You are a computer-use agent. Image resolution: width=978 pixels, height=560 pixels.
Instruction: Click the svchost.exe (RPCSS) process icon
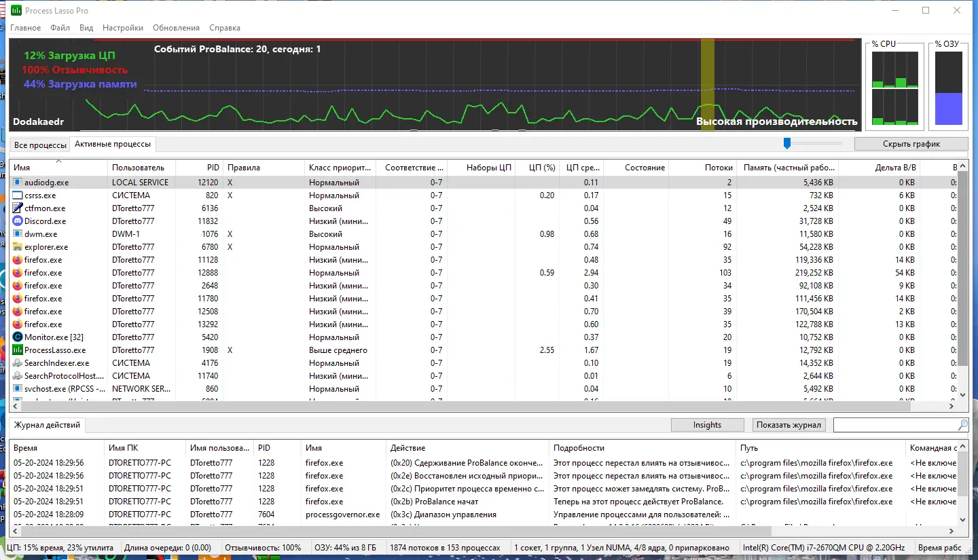click(18, 389)
